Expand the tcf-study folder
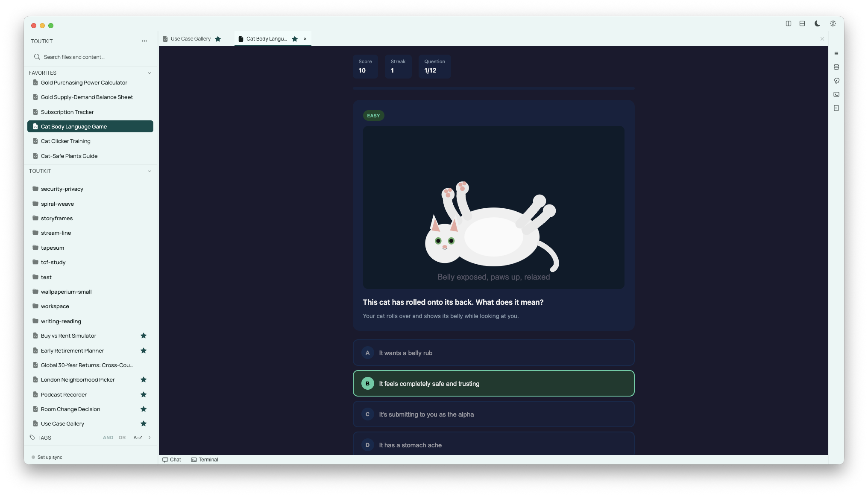This screenshot has height=496, width=868. (x=90, y=263)
